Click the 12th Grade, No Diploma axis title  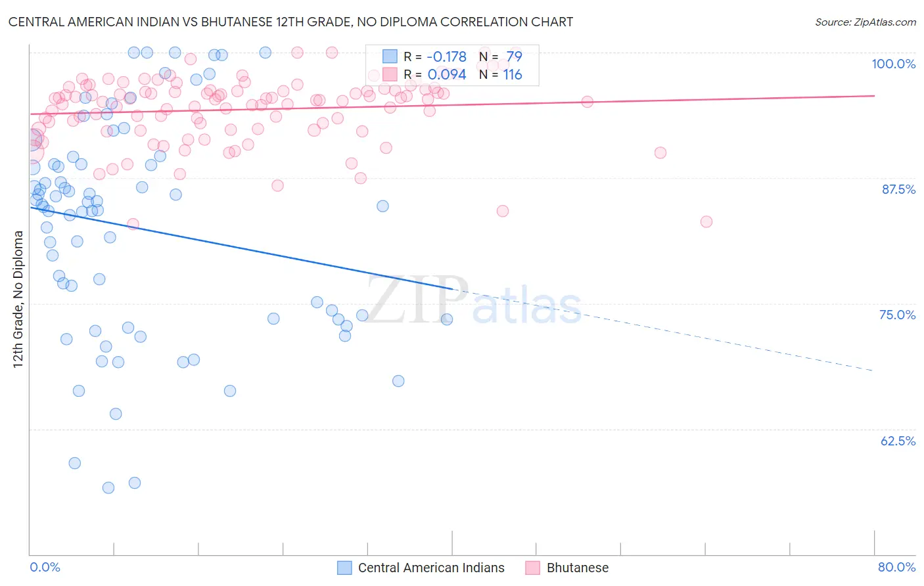(18, 299)
